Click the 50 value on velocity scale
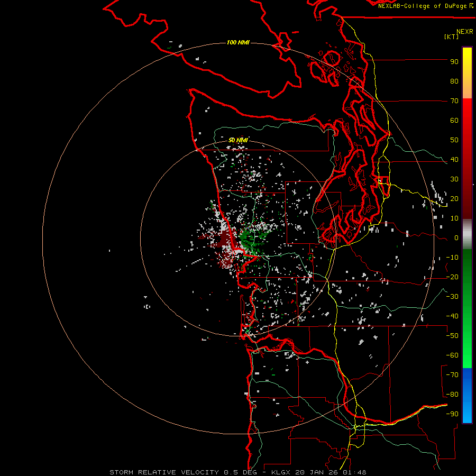This screenshot has width=476, height=476. pyautogui.click(x=454, y=140)
